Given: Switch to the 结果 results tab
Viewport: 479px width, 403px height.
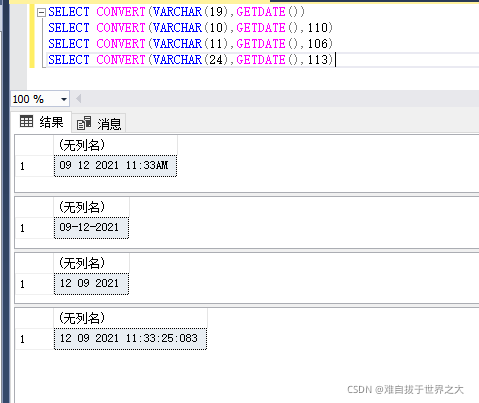Looking at the screenshot, I should 41,122.
